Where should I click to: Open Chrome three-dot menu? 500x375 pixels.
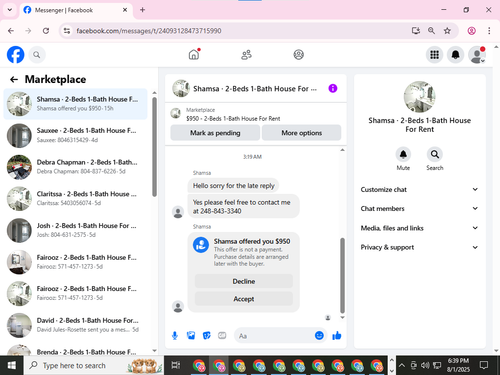(489, 31)
